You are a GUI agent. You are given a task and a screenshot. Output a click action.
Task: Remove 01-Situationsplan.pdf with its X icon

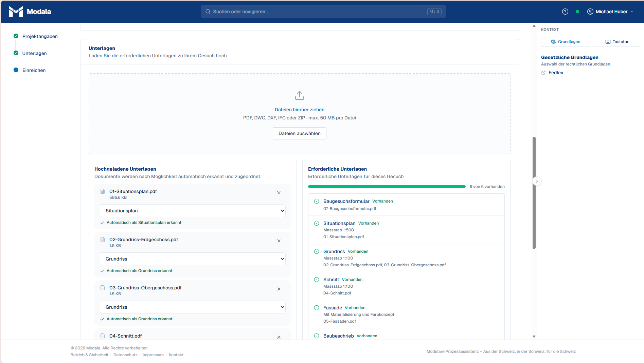click(279, 193)
